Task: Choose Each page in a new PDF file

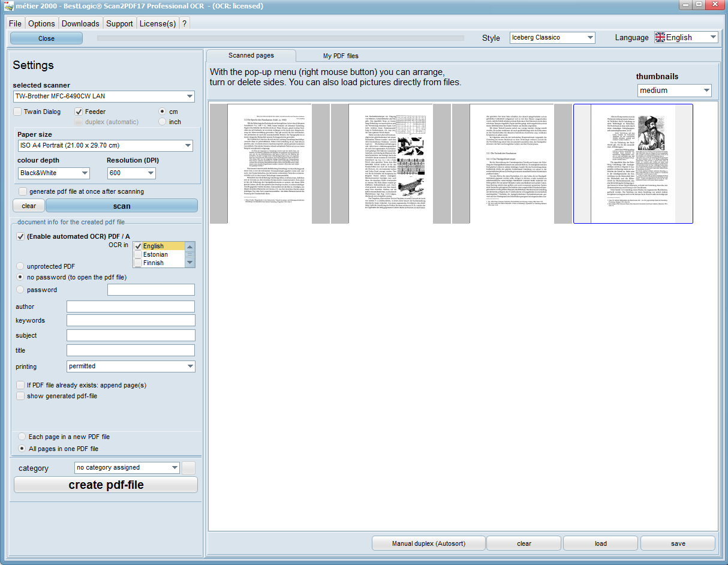Action: (x=22, y=437)
